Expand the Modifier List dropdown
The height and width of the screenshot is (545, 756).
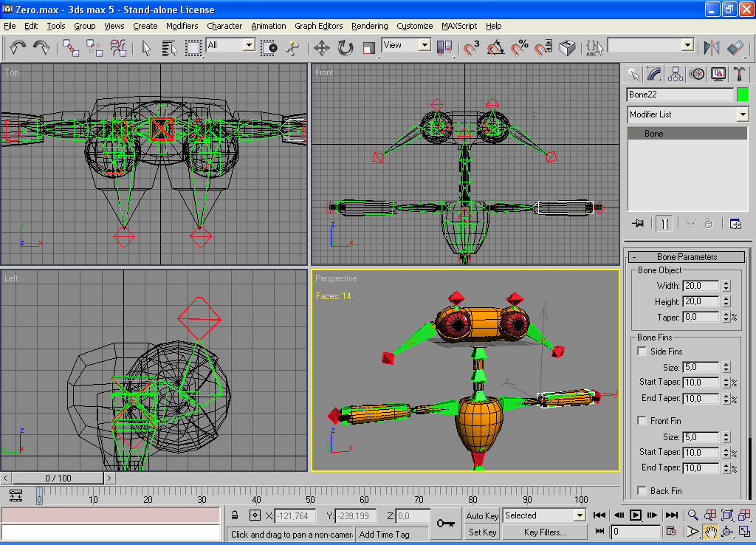point(742,114)
